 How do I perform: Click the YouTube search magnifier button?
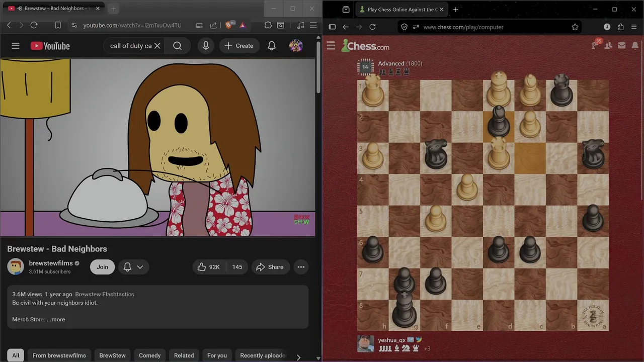pyautogui.click(x=177, y=46)
